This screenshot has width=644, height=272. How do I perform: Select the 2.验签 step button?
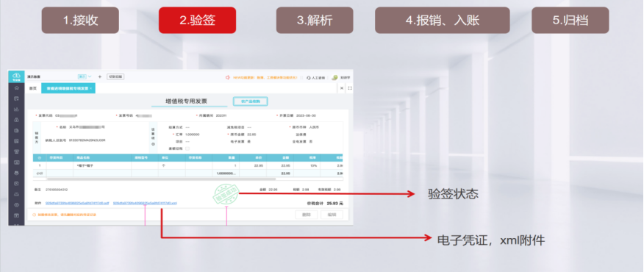pyautogui.click(x=197, y=20)
